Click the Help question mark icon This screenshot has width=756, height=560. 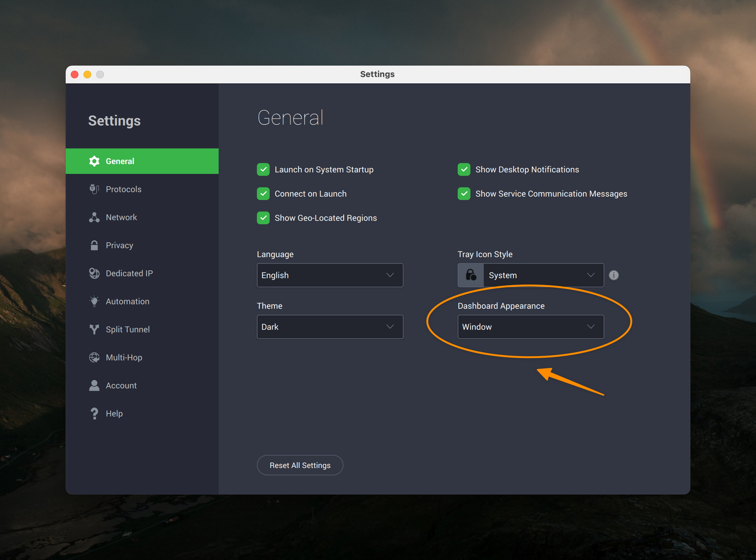click(x=94, y=413)
